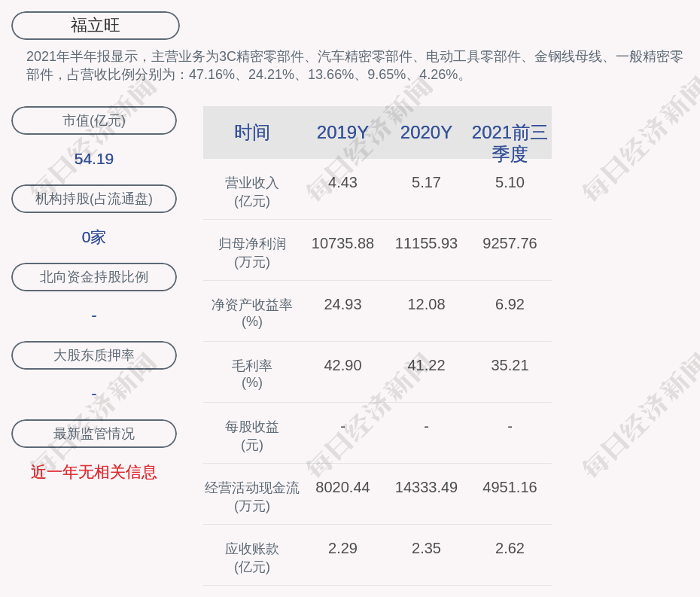Click the 营业收入(亿元) row label
This screenshot has width=700, height=597.
[252, 191]
